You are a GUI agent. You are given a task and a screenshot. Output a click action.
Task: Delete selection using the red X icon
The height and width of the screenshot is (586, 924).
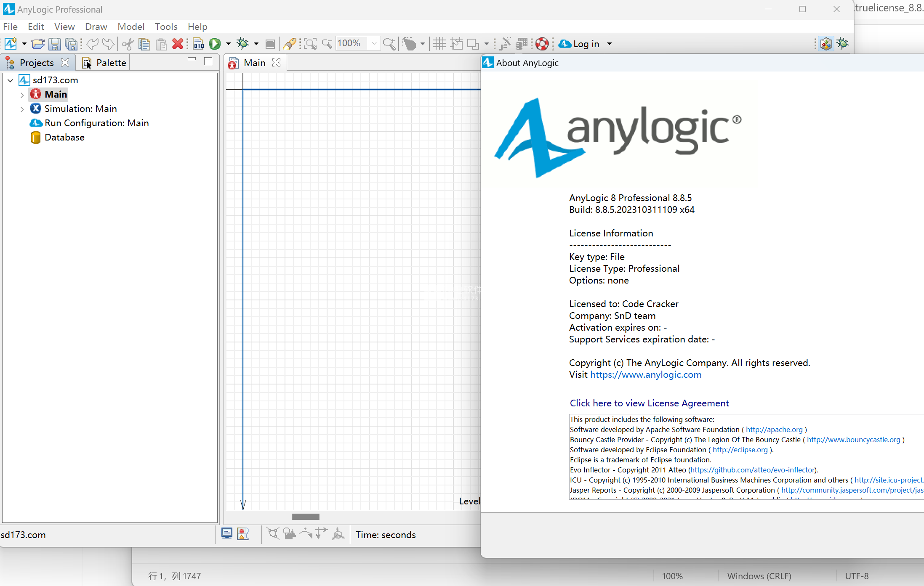(x=178, y=43)
